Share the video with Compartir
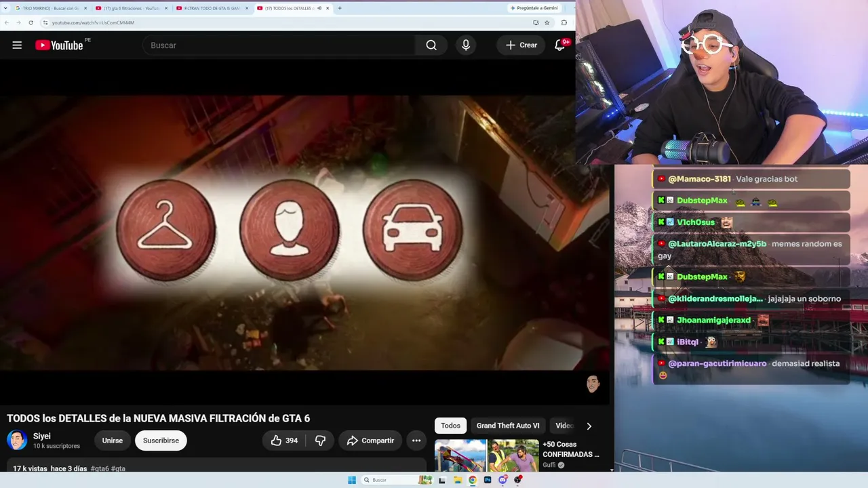 370,441
